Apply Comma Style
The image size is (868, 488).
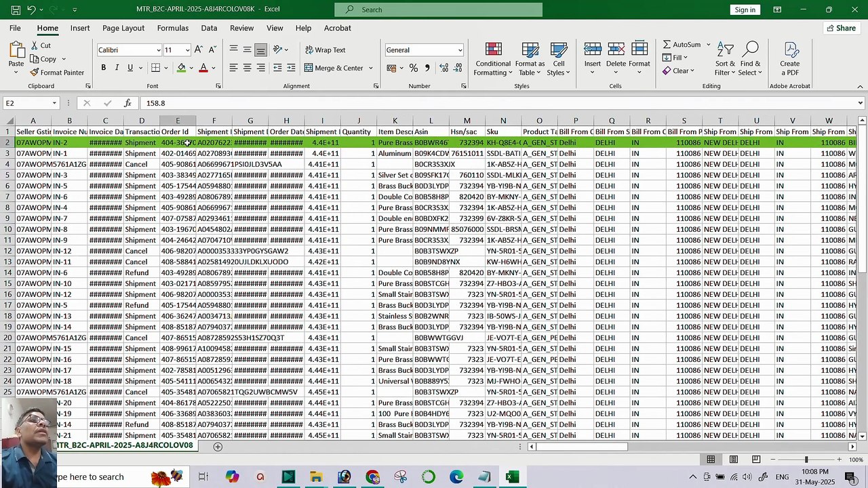tap(427, 68)
